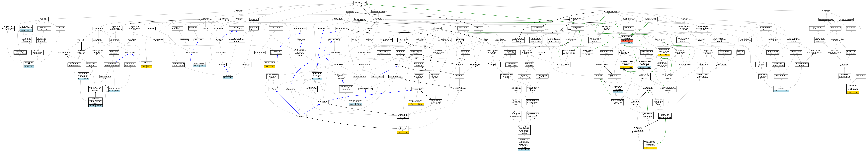868x152 pixels.
Task: Click the 'reproductive process' node
Action: coord(254,28)
